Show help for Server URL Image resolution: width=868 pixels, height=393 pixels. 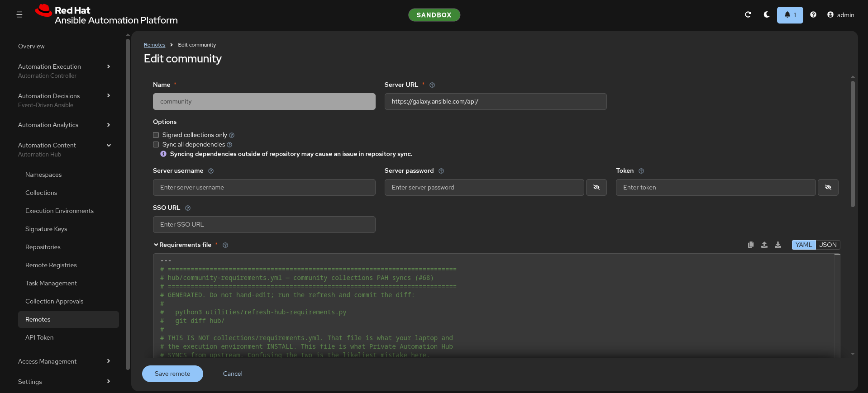point(432,85)
